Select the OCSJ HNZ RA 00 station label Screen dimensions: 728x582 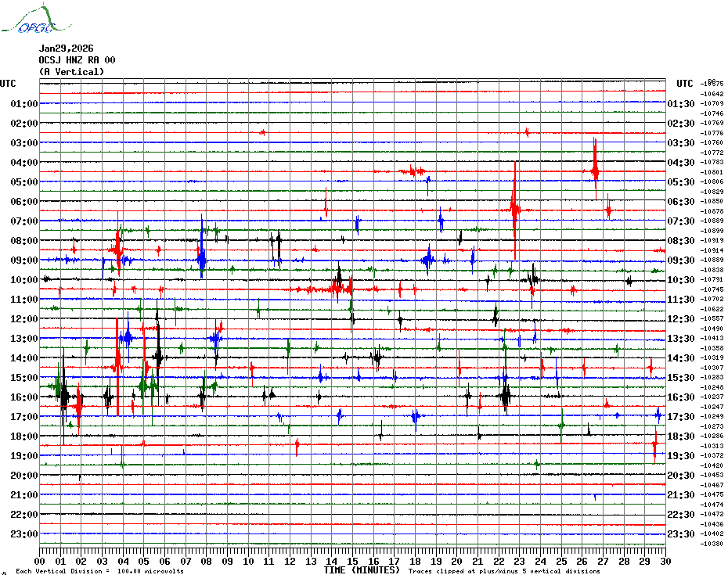point(77,60)
